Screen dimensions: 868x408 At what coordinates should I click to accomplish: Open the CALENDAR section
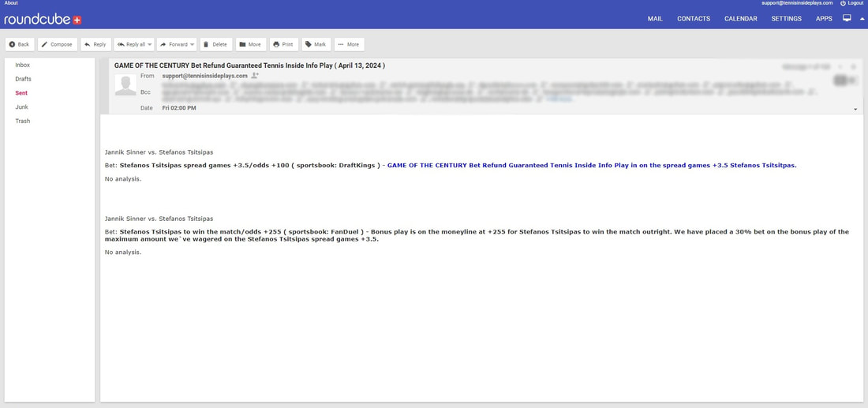741,19
